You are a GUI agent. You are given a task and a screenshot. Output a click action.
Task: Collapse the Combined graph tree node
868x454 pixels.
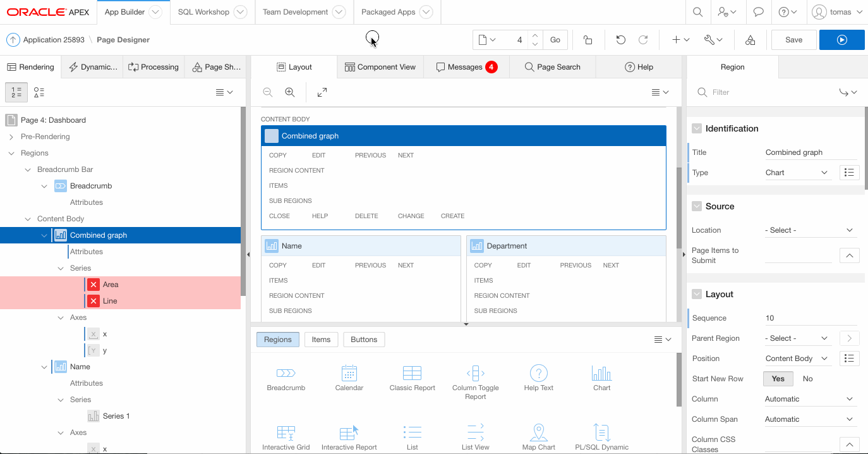click(x=44, y=235)
